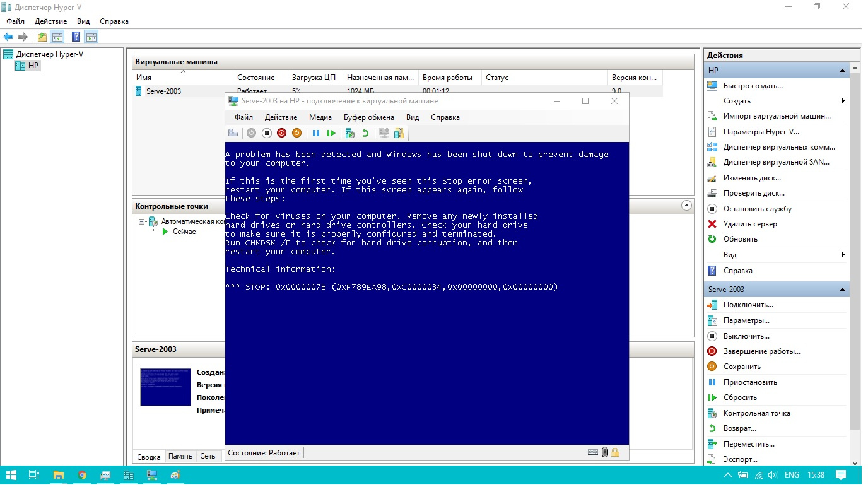Open the Windows Start menu
This screenshot has width=868, height=487.
coord(12,475)
